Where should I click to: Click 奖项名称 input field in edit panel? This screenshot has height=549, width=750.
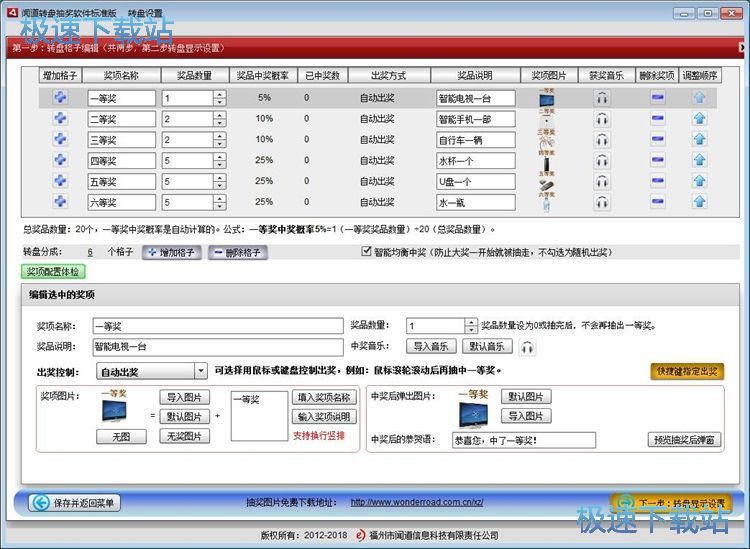216,326
